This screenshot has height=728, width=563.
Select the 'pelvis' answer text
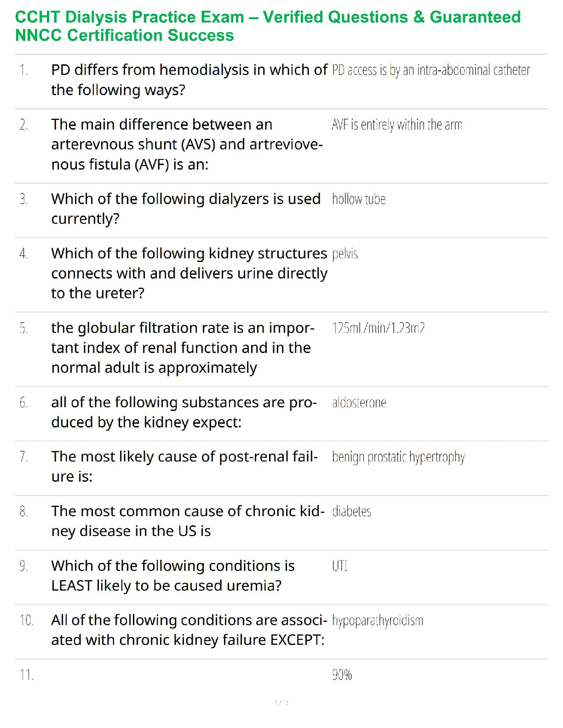(x=345, y=254)
